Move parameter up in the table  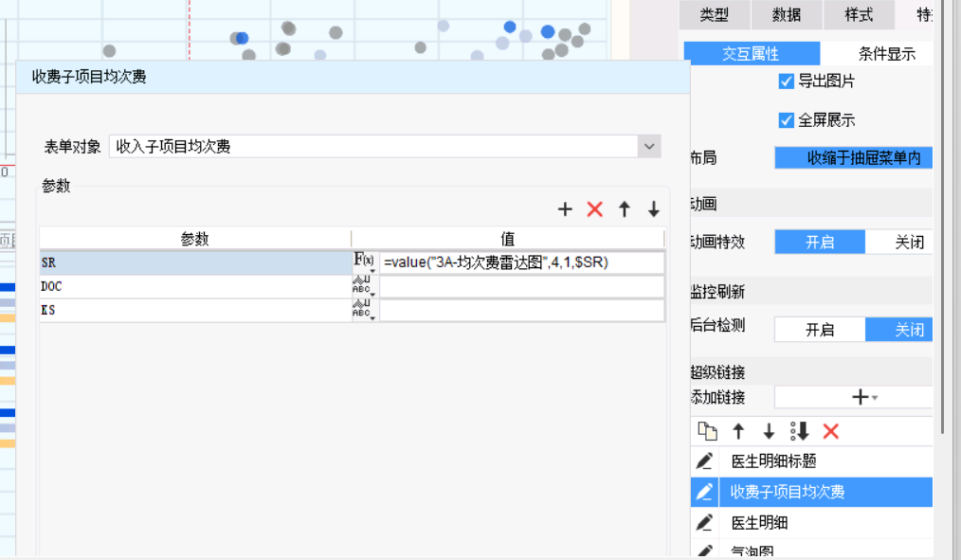pyautogui.click(x=624, y=209)
